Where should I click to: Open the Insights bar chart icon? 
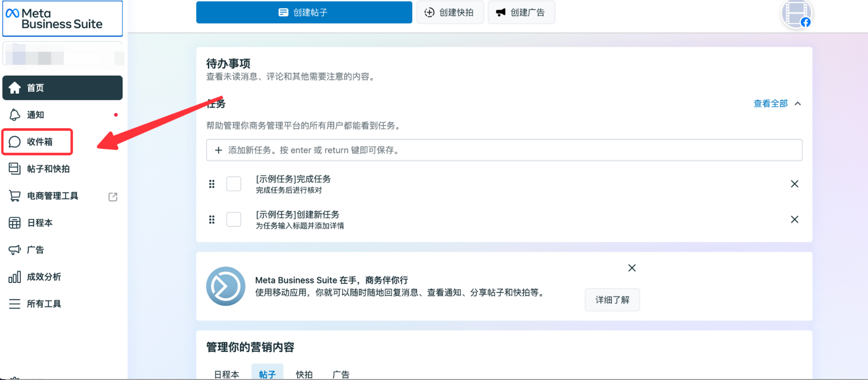[x=14, y=277]
